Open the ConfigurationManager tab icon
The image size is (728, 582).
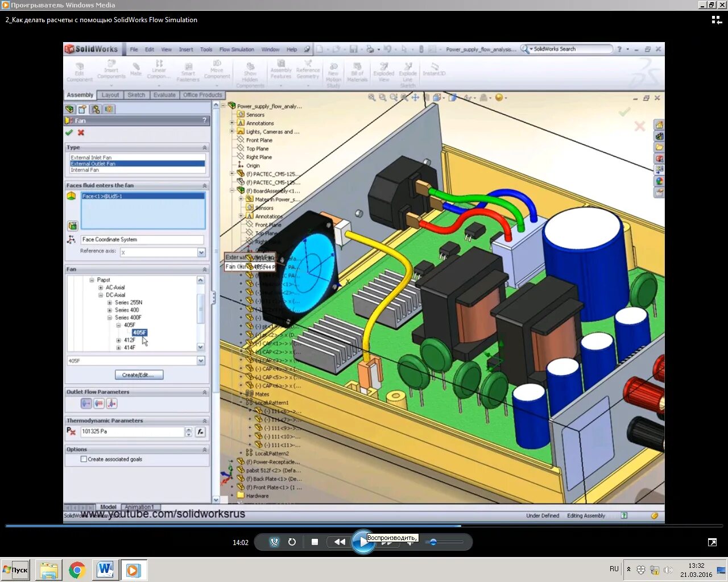pyautogui.click(x=96, y=109)
